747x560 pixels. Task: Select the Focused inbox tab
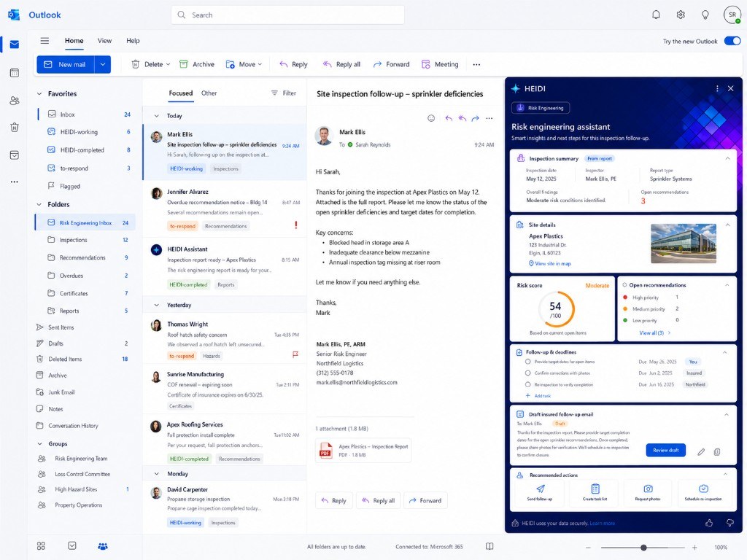[x=181, y=93]
